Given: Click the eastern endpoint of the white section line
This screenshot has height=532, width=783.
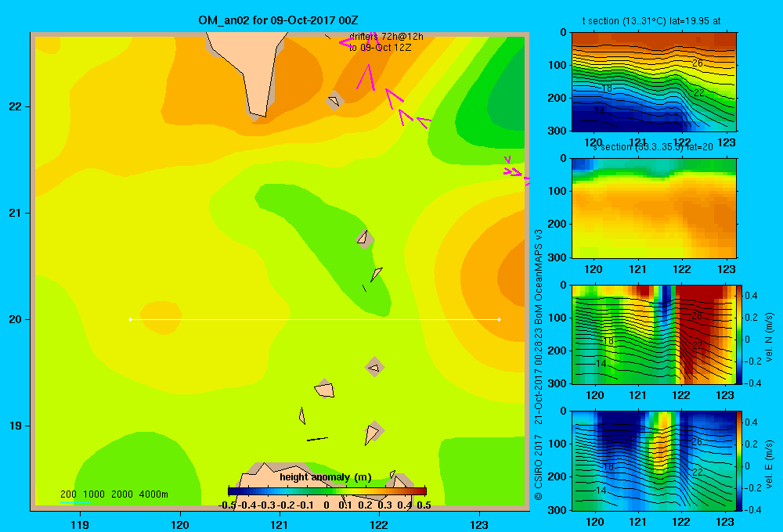Looking at the screenshot, I should point(500,319).
